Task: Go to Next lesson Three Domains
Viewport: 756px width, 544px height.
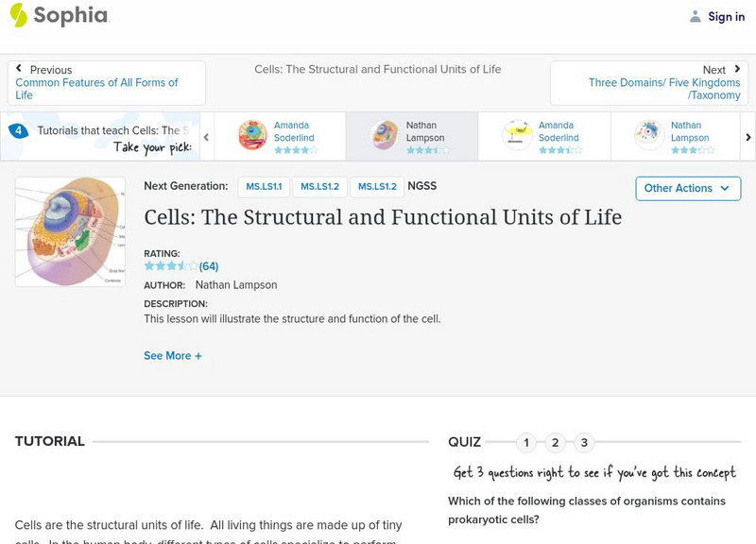Action: point(650,82)
